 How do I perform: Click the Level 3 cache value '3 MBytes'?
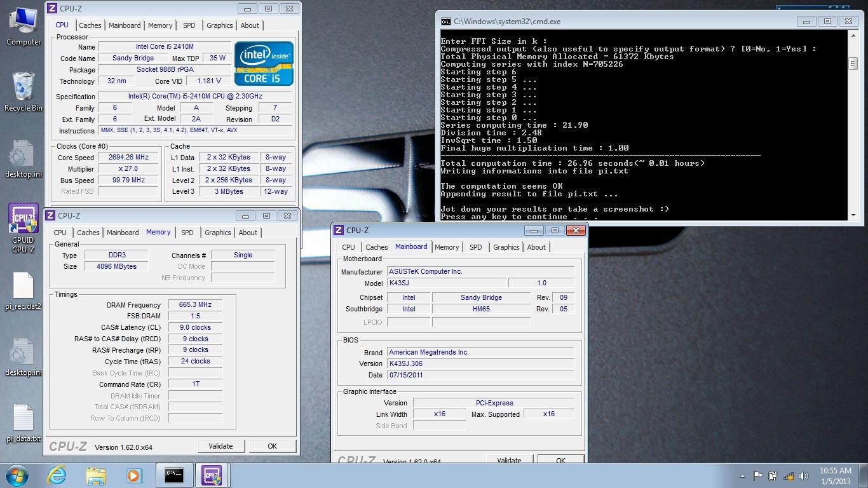click(x=229, y=191)
